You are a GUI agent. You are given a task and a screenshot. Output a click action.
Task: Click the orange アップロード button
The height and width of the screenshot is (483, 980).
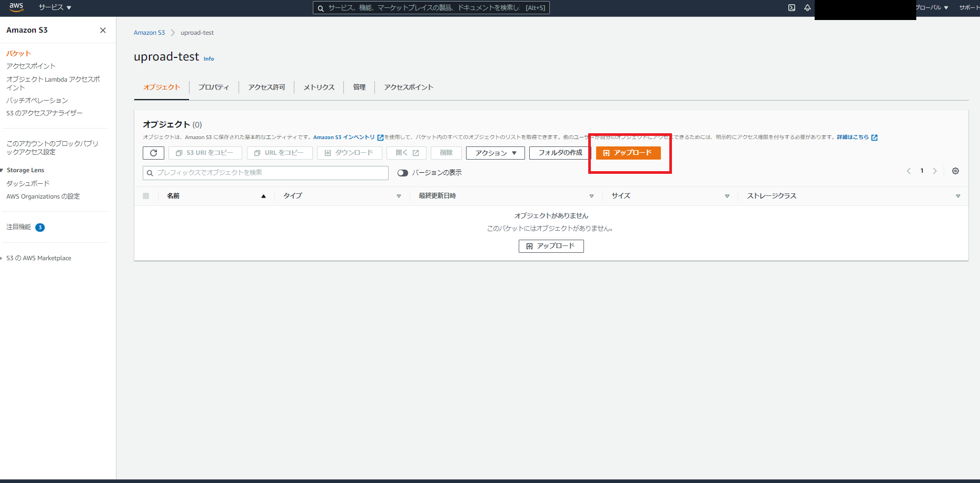click(x=628, y=153)
